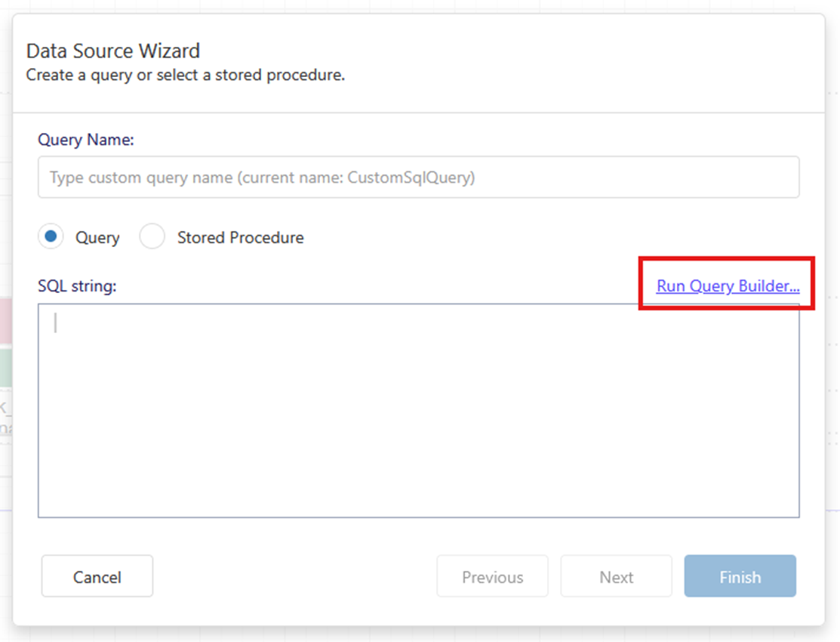This screenshot has height=642, width=840.
Task: Click the "Query" option label text
Action: point(97,238)
